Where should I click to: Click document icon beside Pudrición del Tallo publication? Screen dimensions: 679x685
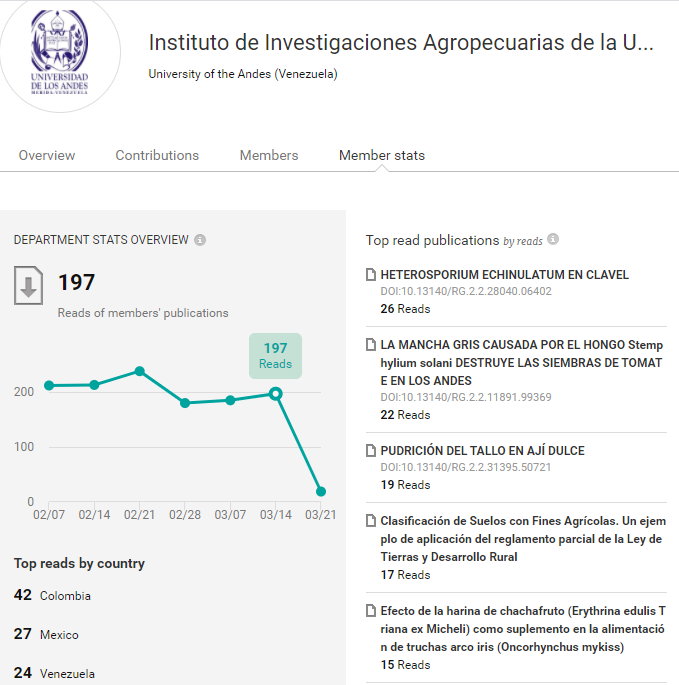click(371, 450)
